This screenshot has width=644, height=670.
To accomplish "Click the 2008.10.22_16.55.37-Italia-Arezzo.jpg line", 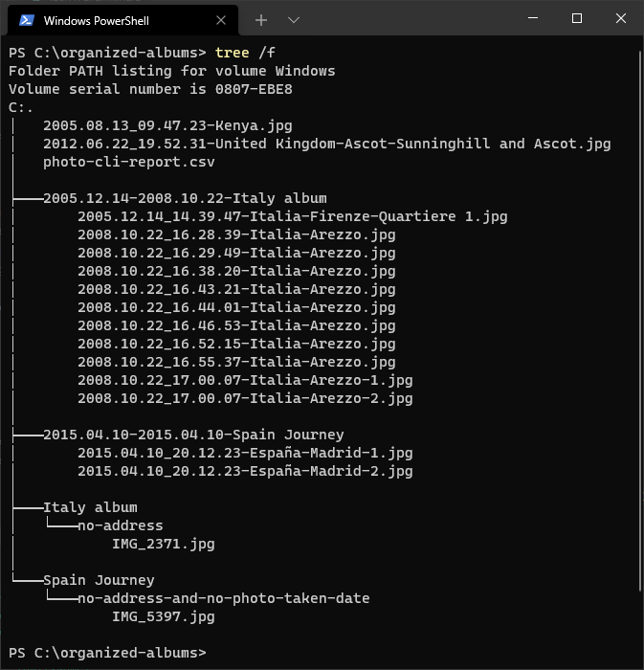I will (x=236, y=362).
